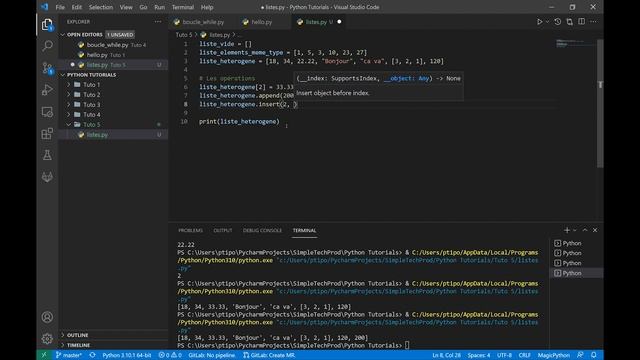Screen dimensions: 640x360
Task: Click the master branch indicator
Action: [69, 355]
